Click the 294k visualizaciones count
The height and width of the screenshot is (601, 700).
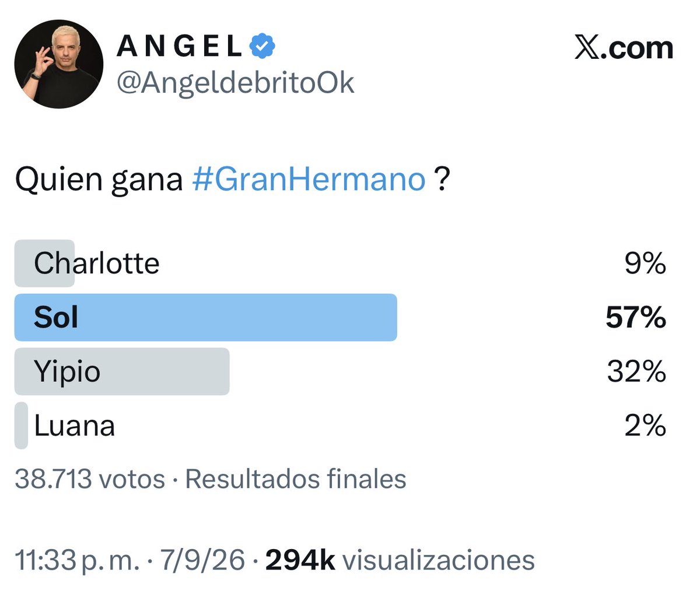point(400,561)
